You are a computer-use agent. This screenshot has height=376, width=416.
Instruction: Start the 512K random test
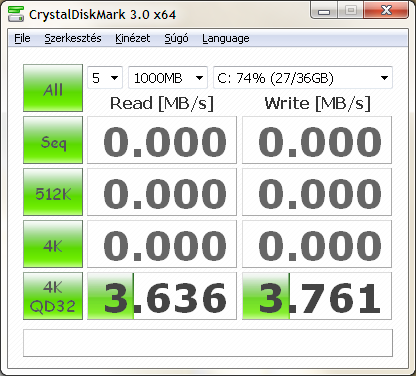click(x=53, y=192)
